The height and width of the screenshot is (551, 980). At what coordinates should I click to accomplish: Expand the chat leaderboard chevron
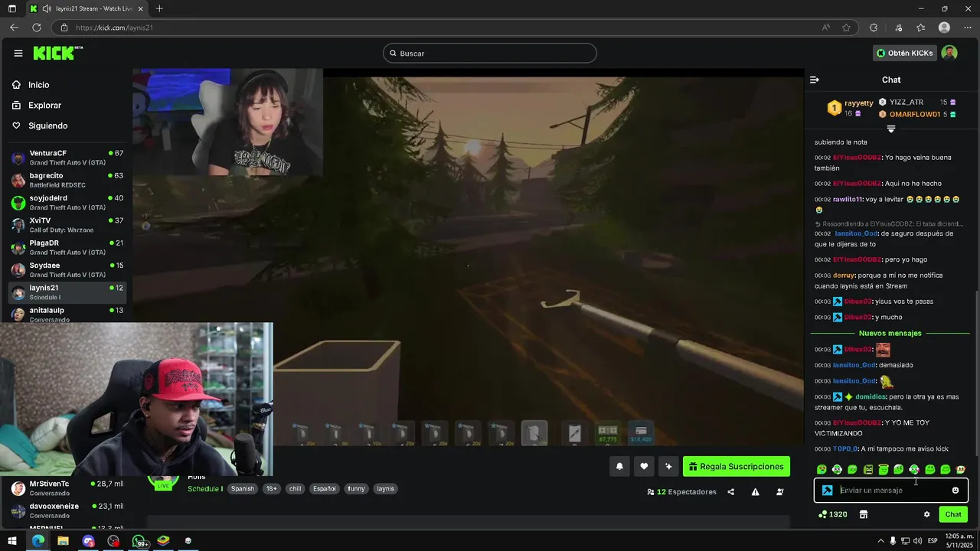tap(890, 129)
